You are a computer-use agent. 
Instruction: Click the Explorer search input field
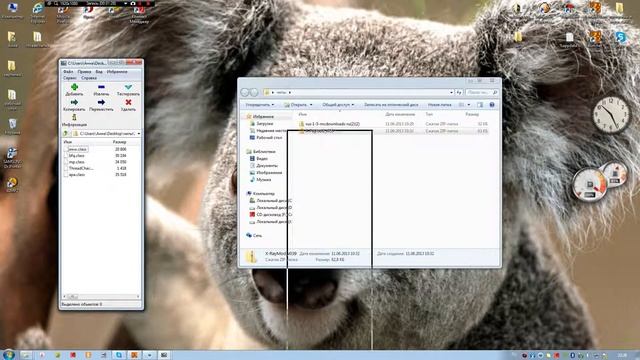482,93
